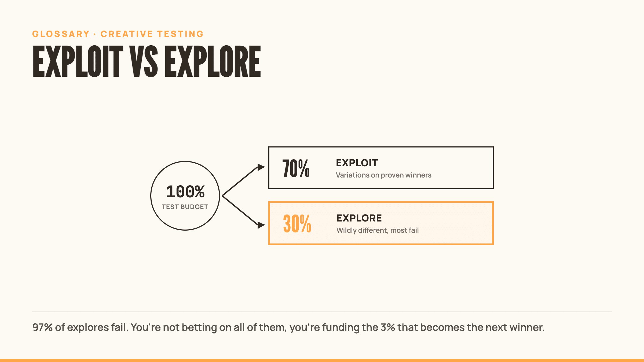Click the GLOSSARY label in header
The height and width of the screenshot is (362, 644).
61,34
